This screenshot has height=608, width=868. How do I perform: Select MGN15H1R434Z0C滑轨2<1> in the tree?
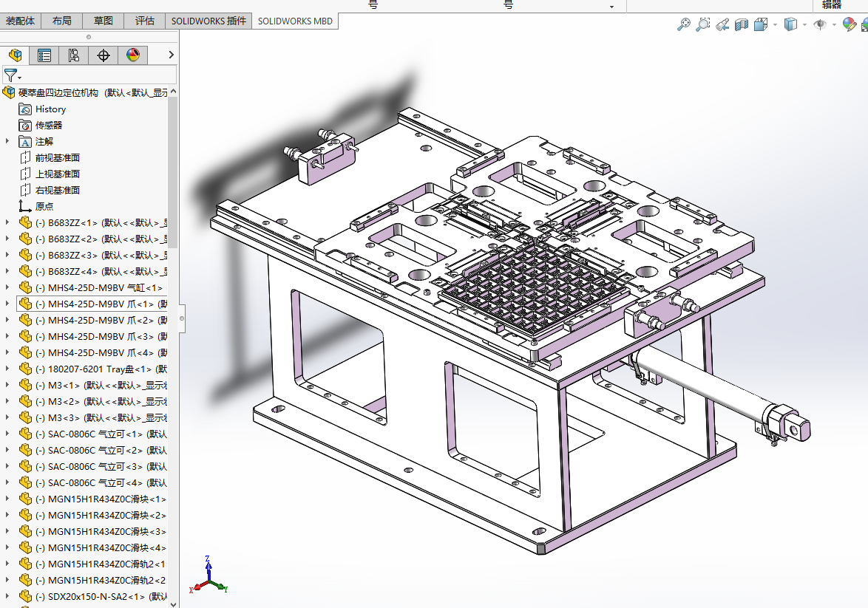click(92, 564)
